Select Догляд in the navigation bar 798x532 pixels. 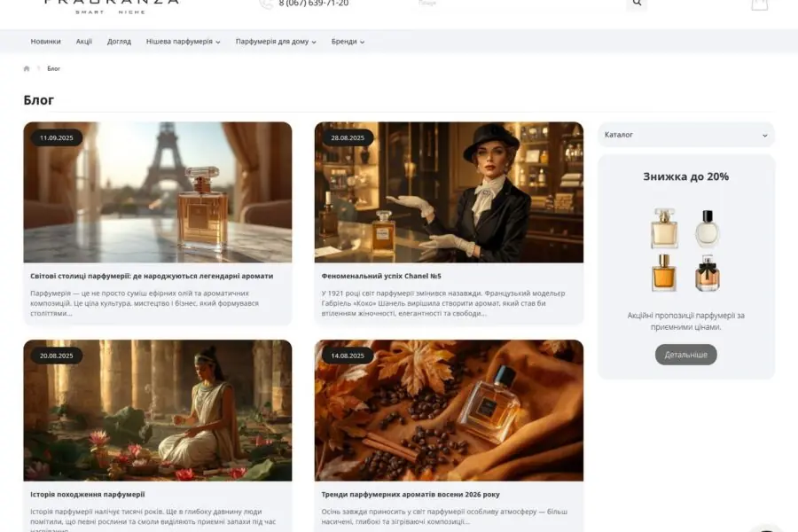[x=119, y=42]
